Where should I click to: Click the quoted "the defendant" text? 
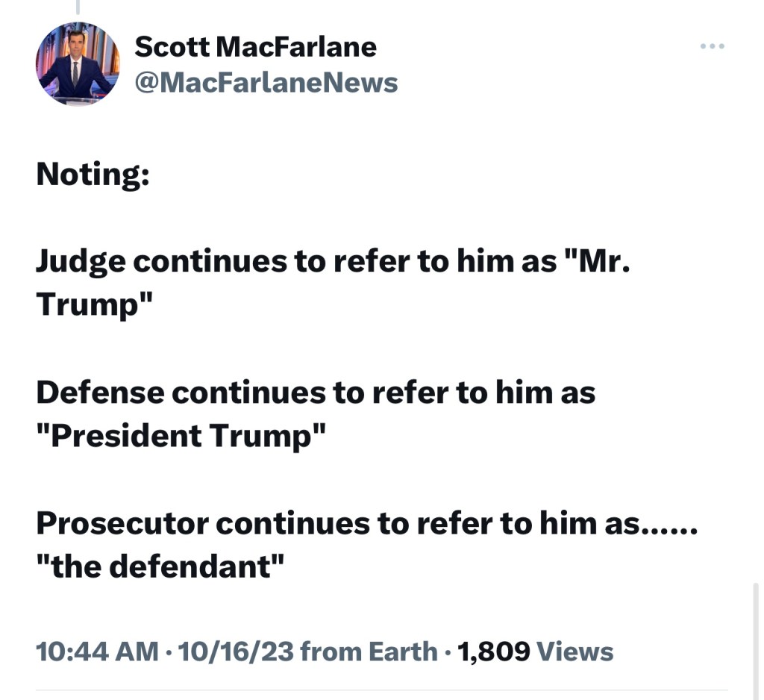point(161,566)
